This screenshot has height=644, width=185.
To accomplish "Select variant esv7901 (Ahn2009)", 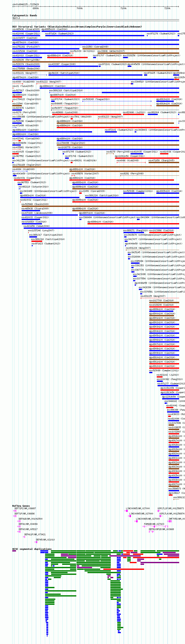I will [x=81, y=117].
